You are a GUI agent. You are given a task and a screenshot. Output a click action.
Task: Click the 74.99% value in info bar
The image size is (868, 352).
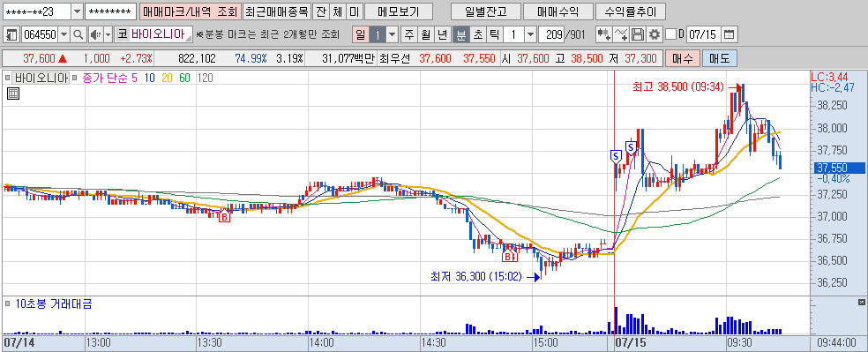[251, 58]
